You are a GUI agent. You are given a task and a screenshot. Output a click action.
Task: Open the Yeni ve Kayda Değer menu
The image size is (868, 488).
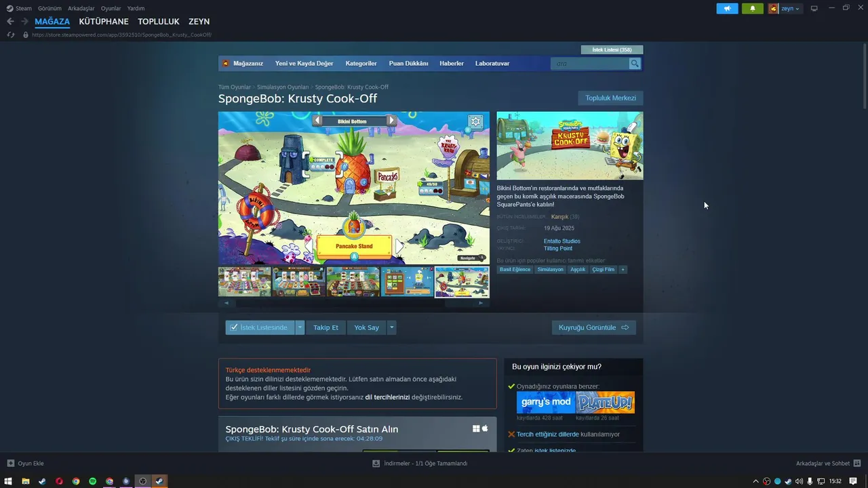click(304, 64)
